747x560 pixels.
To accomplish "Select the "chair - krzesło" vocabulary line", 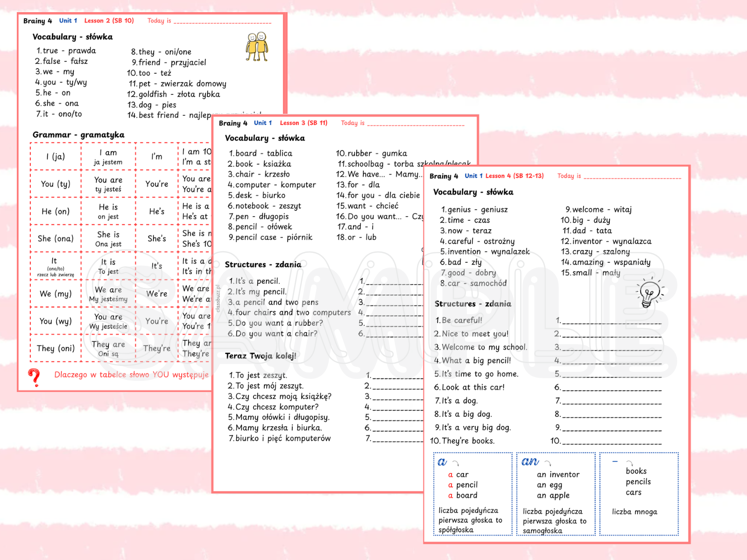I will 259,174.
